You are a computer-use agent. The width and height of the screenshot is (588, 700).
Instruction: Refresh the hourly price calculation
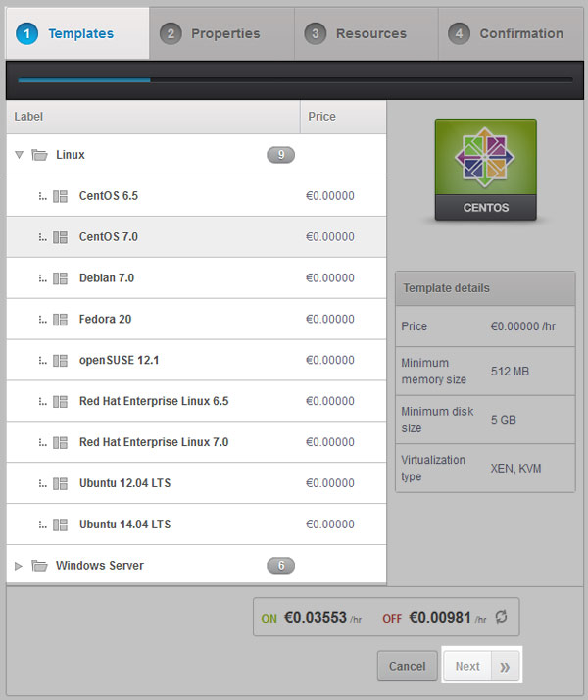click(x=502, y=617)
